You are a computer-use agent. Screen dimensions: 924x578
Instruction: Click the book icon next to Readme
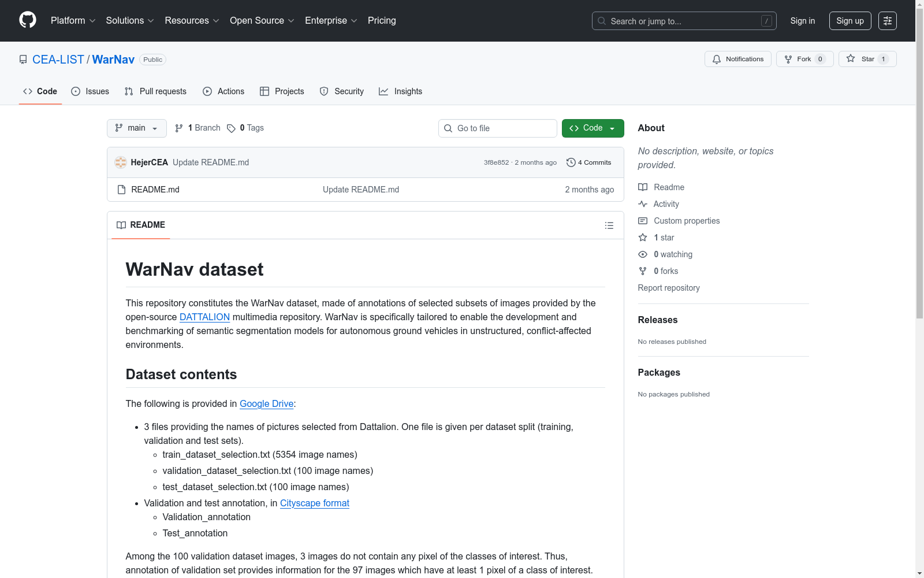coord(643,187)
